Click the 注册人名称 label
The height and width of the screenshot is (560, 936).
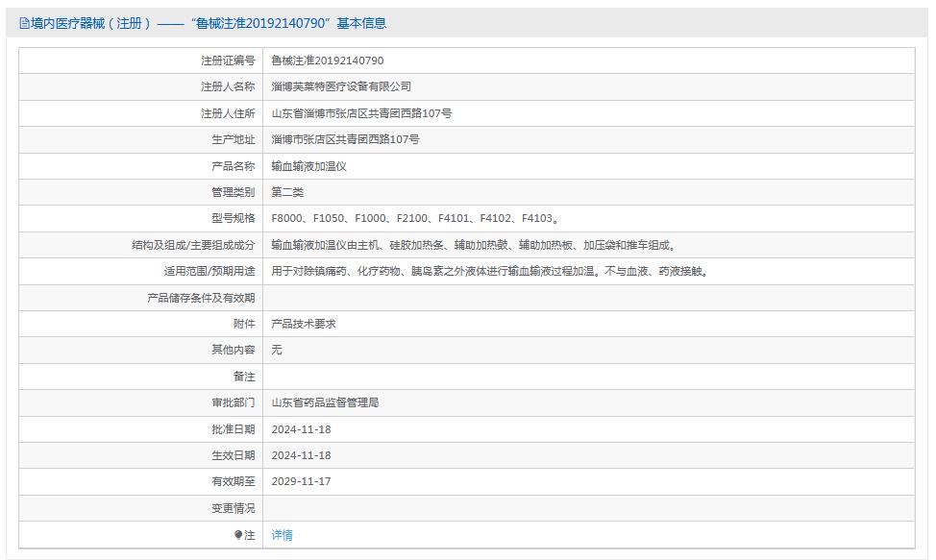(228, 86)
